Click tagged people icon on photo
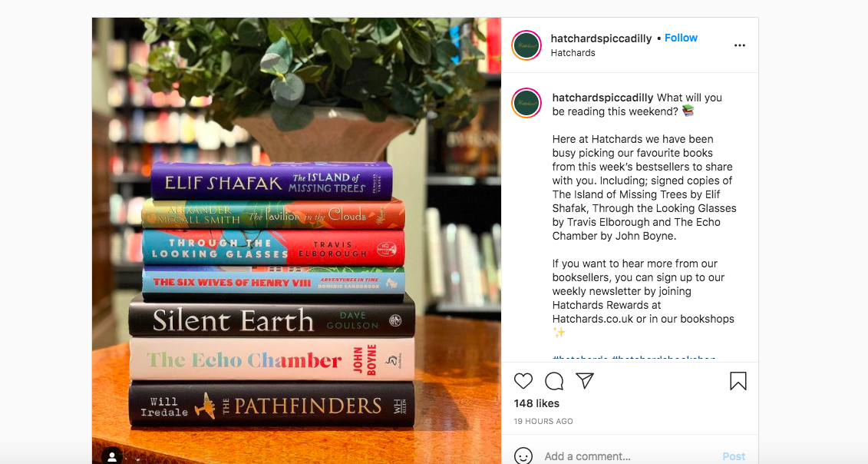This screenshot has width=868, height=464. [112, 456]
